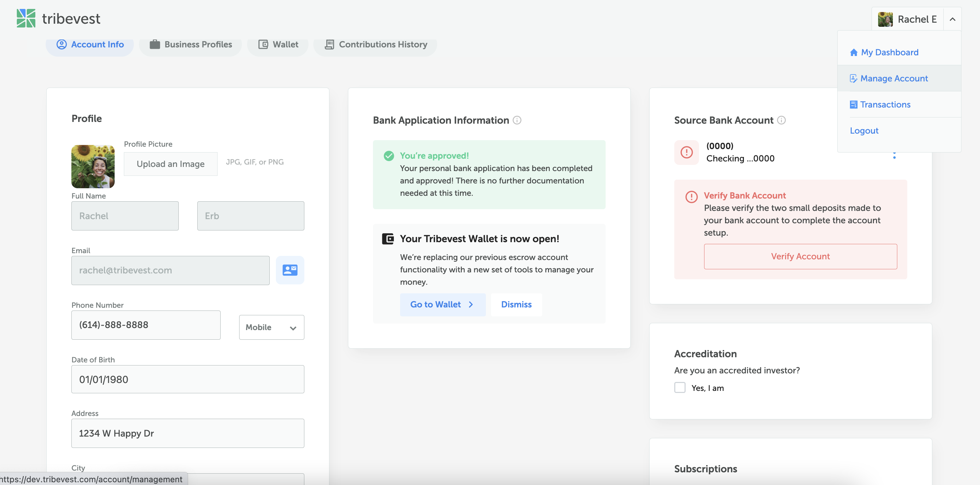Viewport: 980px width, 485px height.
Task: Click the Subscriptions heading
Action: point(706,469)
